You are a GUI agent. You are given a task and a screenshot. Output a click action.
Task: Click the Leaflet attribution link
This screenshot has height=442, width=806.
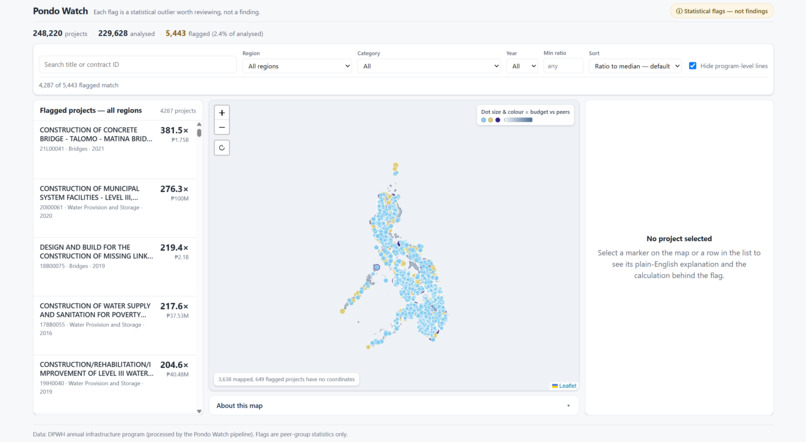point(567,386)
